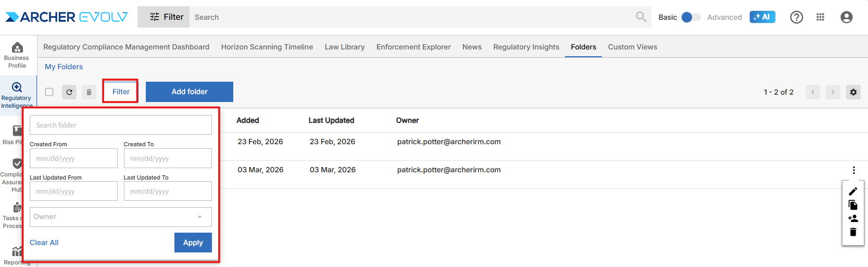
Task: Click the Clear All link
Action: (44, 243)
